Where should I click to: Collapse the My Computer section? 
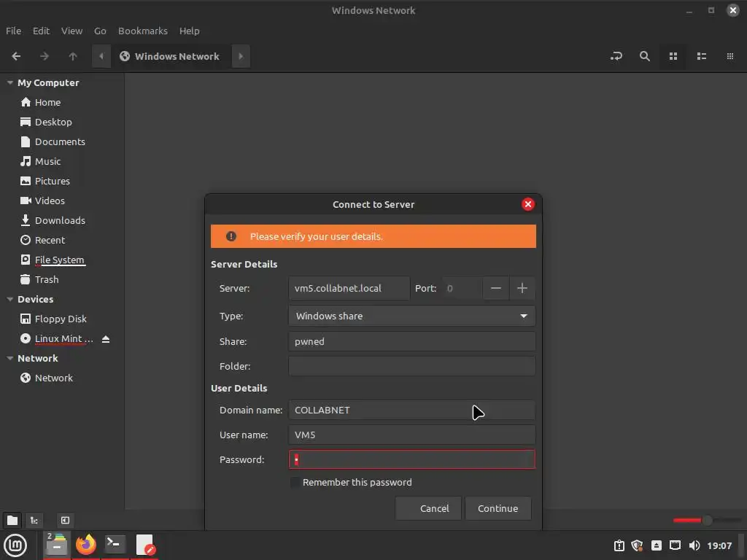9,83
